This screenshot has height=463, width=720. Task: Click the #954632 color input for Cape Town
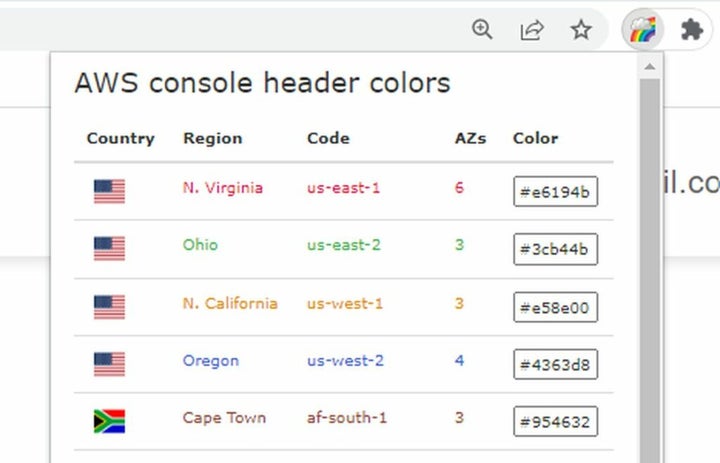[555, 422]
